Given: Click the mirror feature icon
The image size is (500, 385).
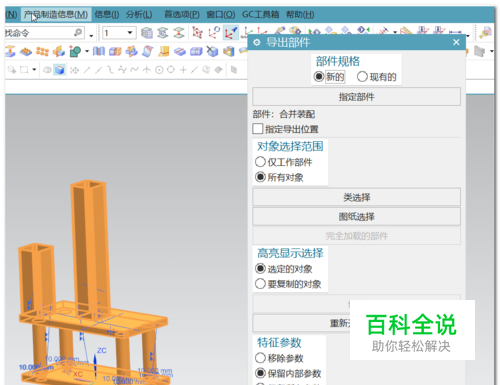Looking at the screenshot, I should tap(59, 52).
